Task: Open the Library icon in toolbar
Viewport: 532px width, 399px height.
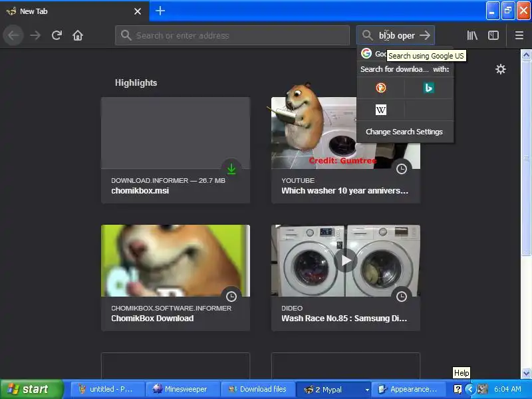Action: tap(472, 35)
